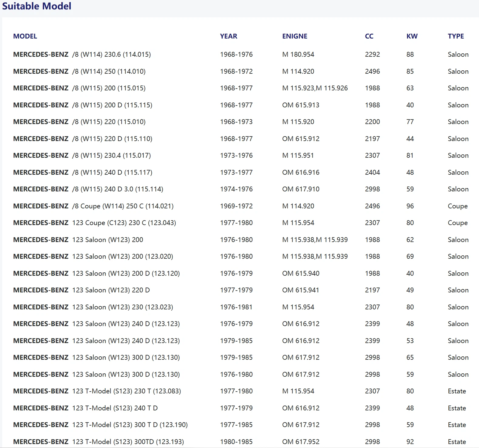The height and width of the screenshot is (448, 479).
Task: Click year range '1969-1972'
Action: (x=236, y=206)
